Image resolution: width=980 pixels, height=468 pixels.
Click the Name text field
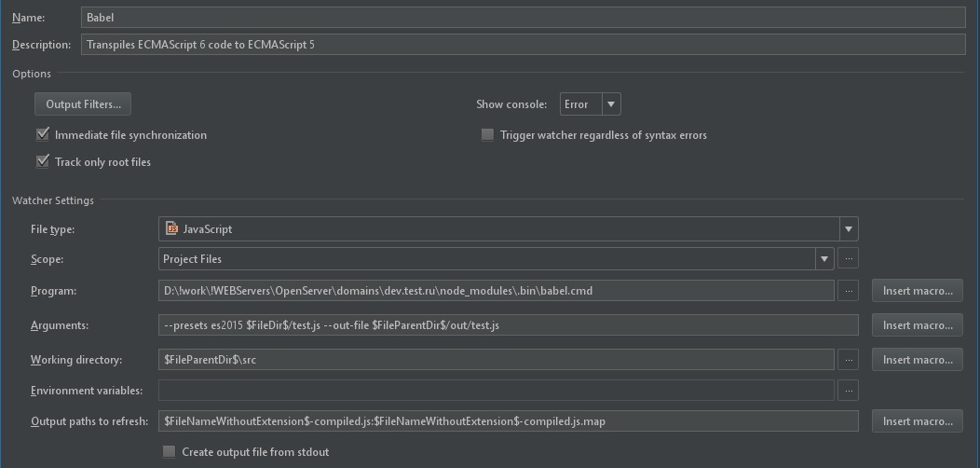[522, 17]
